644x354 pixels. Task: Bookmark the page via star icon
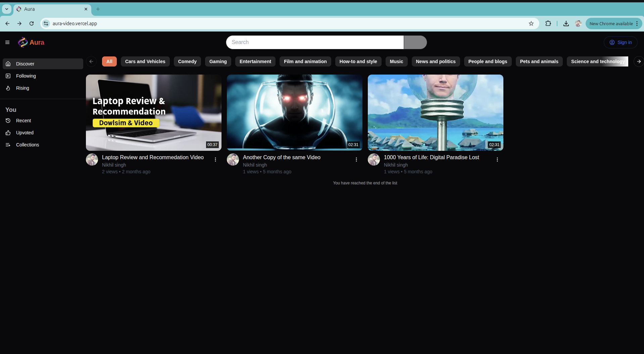coord(531,24)
